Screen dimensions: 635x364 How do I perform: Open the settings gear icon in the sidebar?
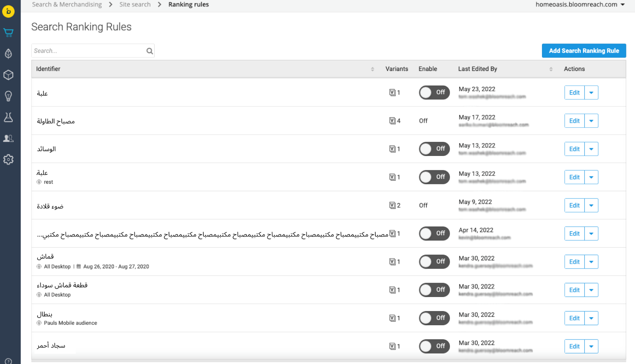(x=9, y=159)
